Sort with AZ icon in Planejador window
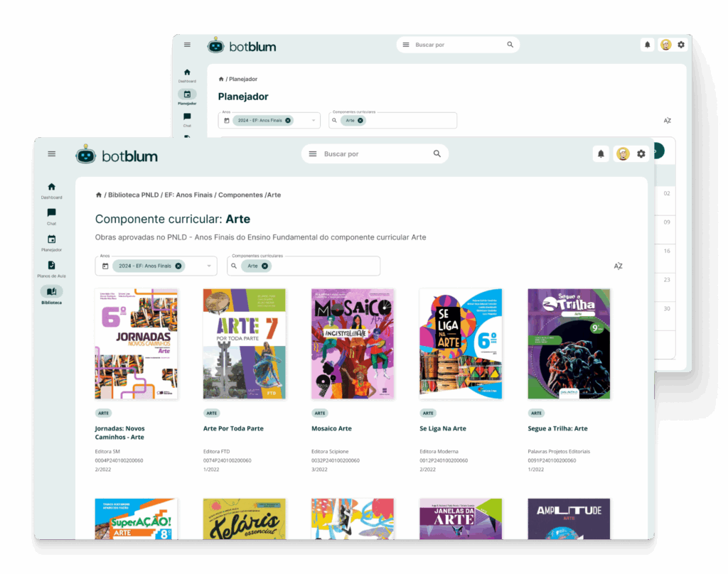Viewport: 728px width, 574px height. click(x=667, y=121)
